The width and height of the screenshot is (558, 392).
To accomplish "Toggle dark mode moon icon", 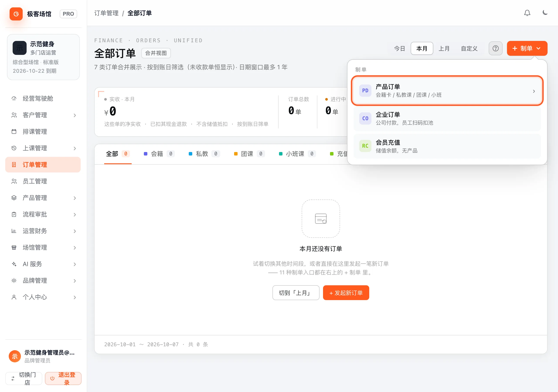I will tap(545, 13).
